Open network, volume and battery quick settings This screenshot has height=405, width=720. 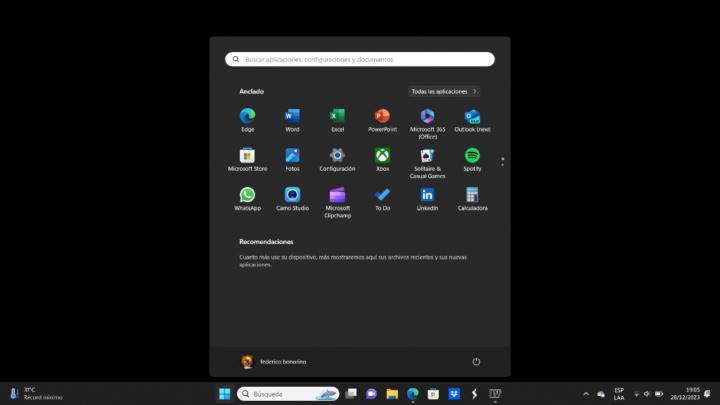[647, 394]
